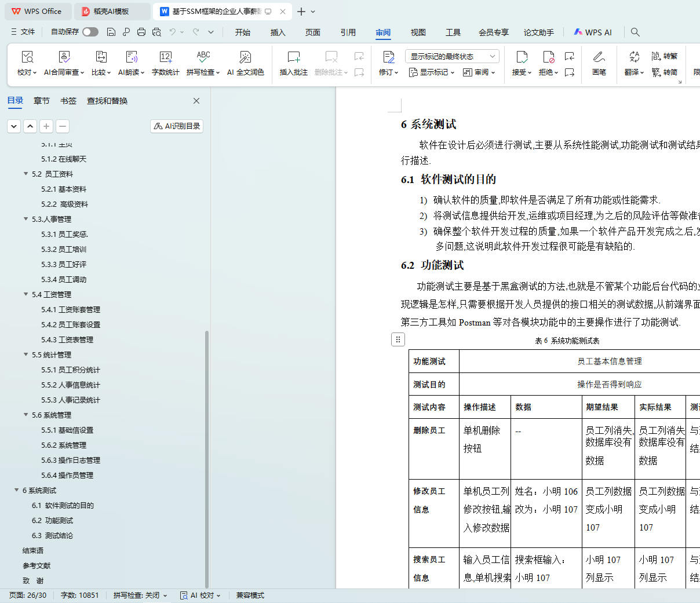
Task: Click the 插入批注 insert comment icon
Action: tap(293, 57)
